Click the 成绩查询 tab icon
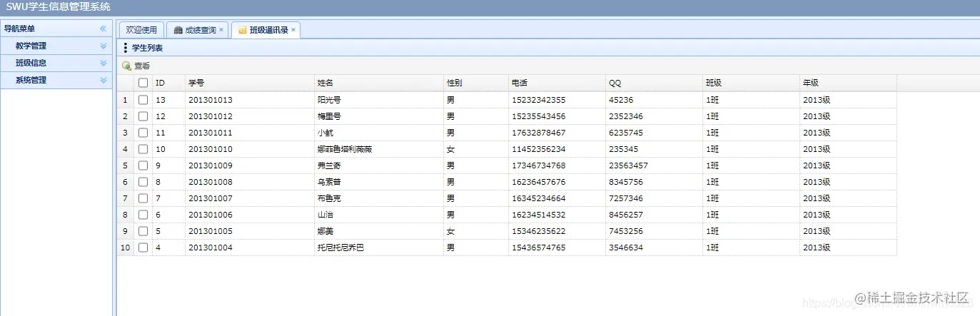Image resolution: width=980 pixels, height=316 pixels. tap(178, 30)
